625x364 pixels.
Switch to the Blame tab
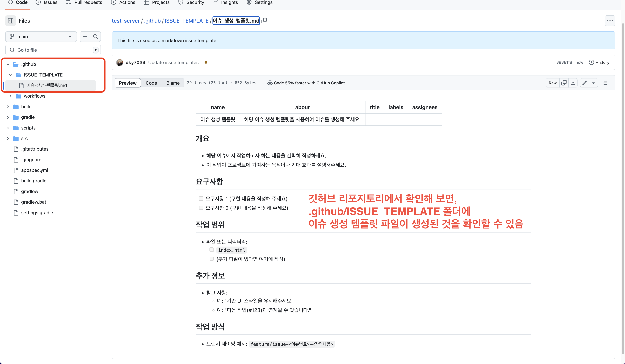point(173,83)
